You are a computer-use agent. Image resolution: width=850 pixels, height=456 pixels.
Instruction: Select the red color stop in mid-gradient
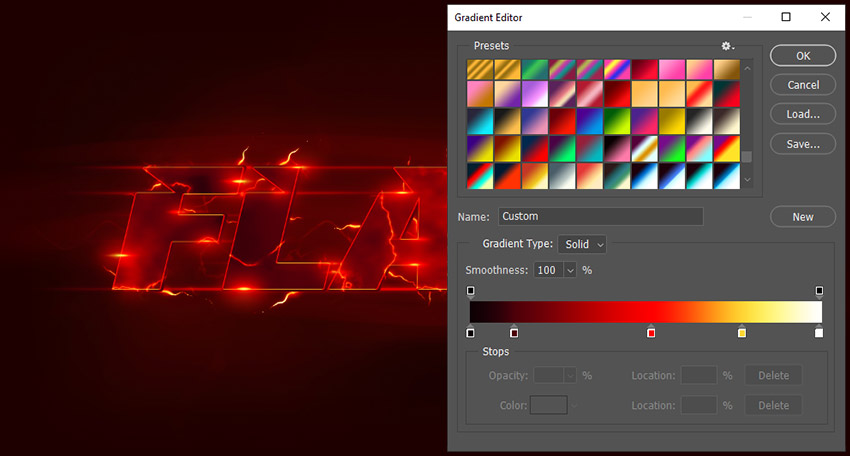[x=651, y=332]
